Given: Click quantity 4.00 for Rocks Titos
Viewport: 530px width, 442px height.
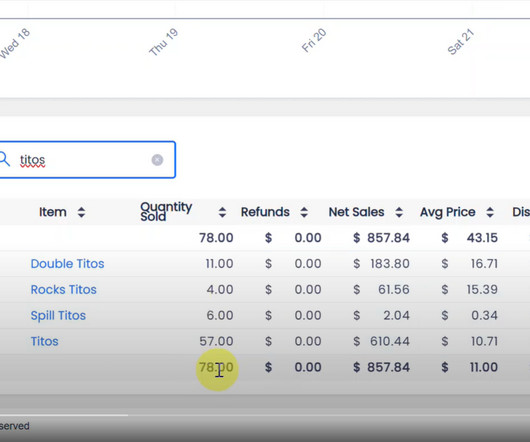Looking at the screenshot, I should 220,290.
